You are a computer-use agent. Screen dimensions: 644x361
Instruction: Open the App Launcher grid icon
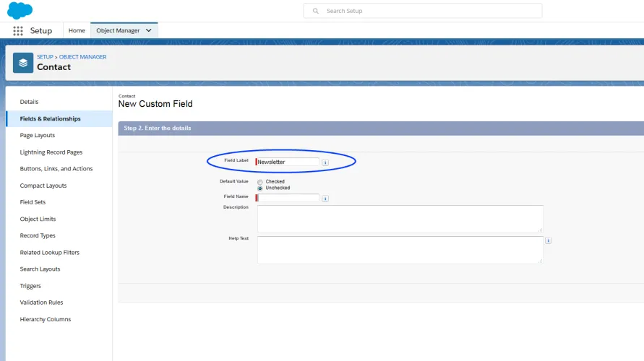click(x=17, y=31)
